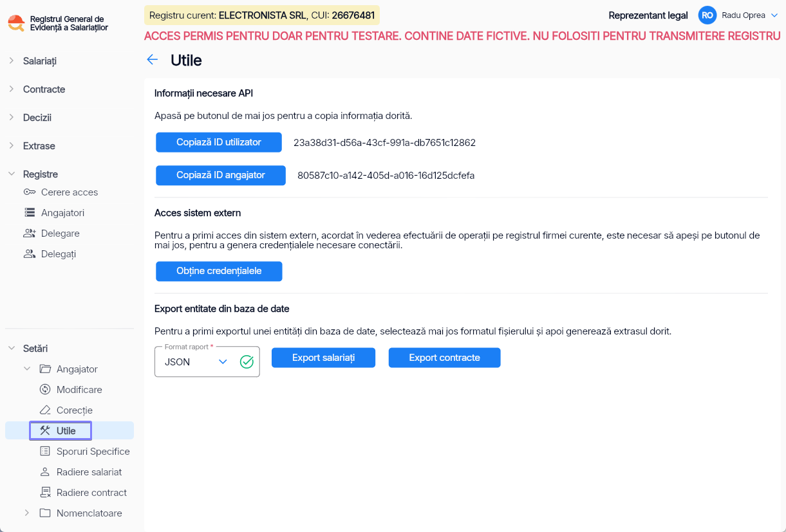Click Copiază ID utilizator button
786x532 pixels.
coord(219,142)
